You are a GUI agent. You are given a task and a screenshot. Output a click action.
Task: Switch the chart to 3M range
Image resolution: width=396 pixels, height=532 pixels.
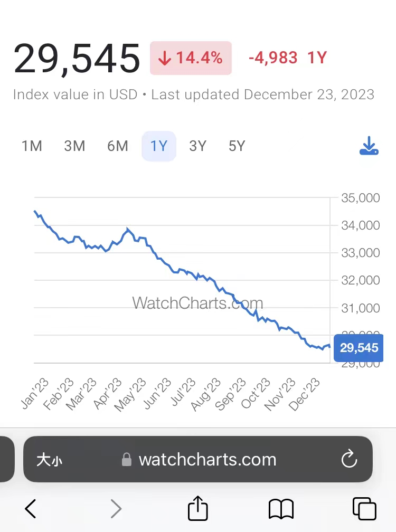[74, 146]
